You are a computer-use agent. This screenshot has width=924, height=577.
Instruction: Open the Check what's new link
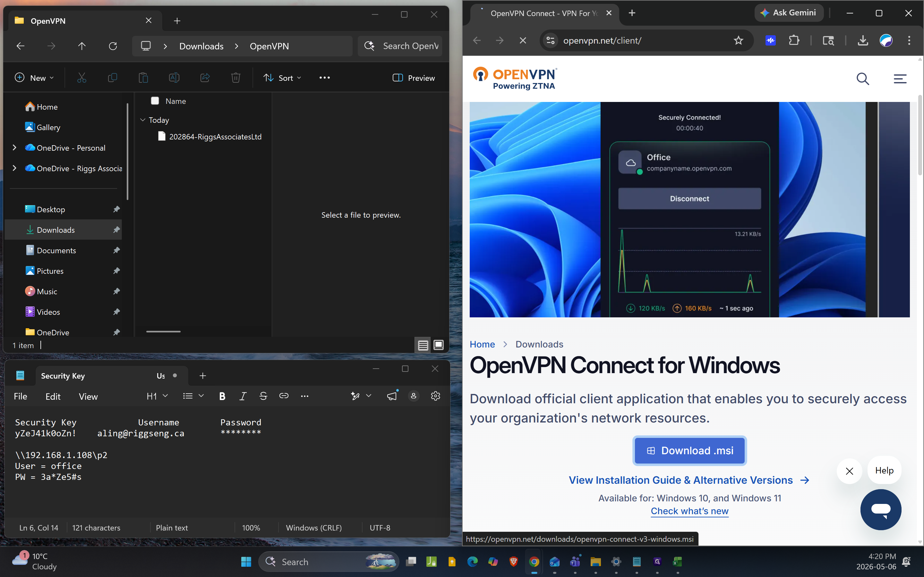[689, 511]
